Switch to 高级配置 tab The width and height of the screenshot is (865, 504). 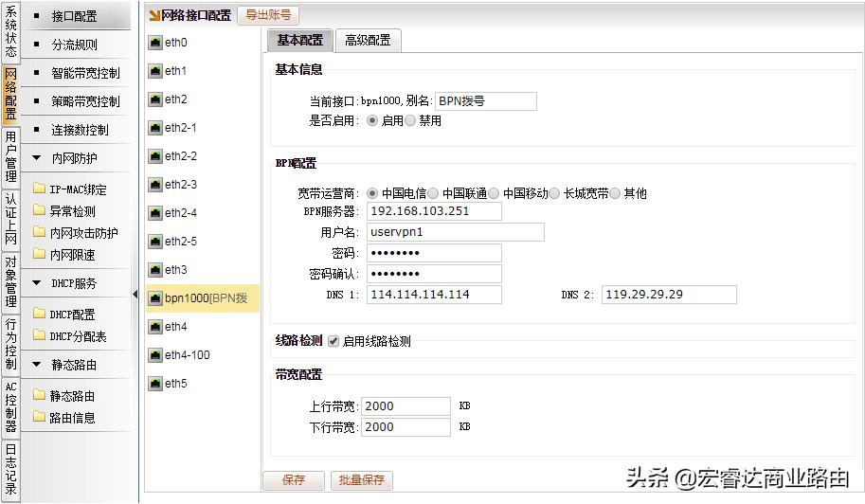(x=368, y=40)
